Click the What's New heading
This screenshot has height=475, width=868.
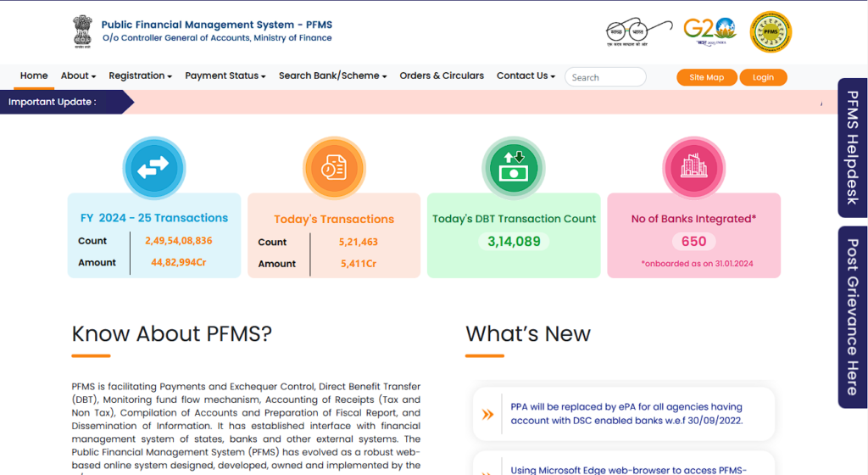[x=528, y=334]
